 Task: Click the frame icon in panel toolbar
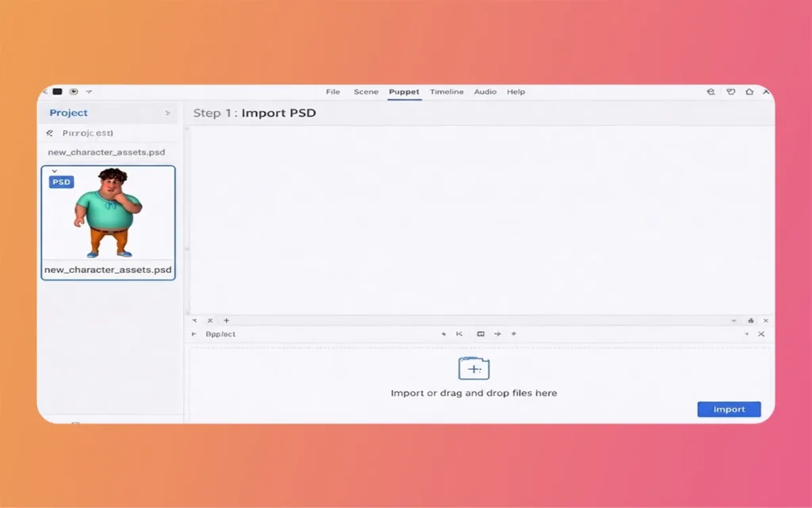(x=481, y=334)
